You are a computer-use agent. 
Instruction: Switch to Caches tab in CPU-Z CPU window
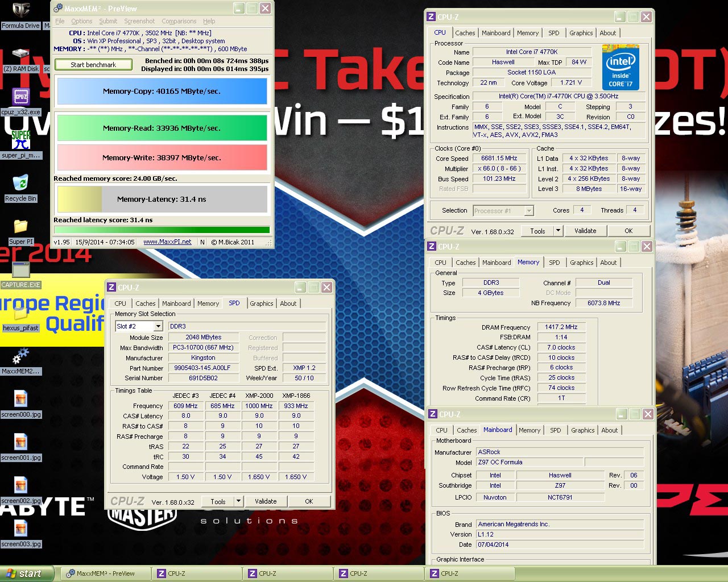click(465, 33)
